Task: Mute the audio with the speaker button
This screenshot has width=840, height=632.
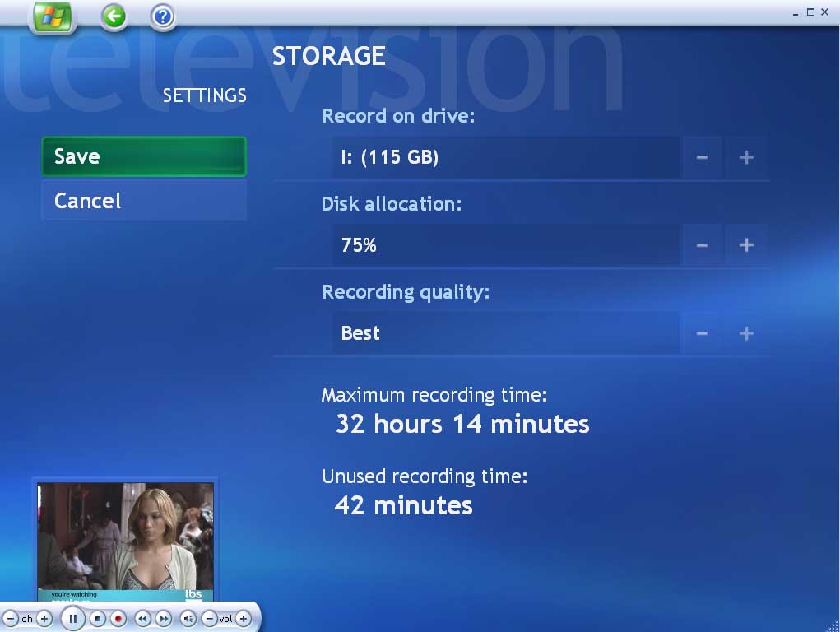Action: (x=188, y=618)
